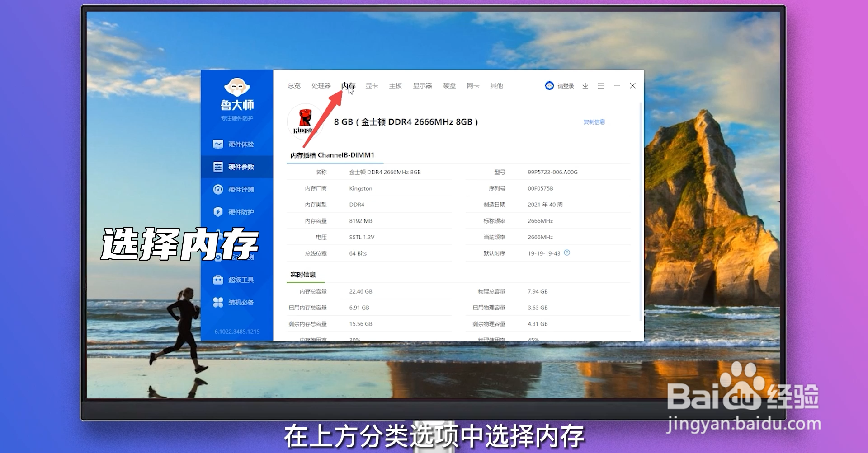
Task: Click the 硬件防护 menu label
Action: pyautogui.click(x=241, y=212)
